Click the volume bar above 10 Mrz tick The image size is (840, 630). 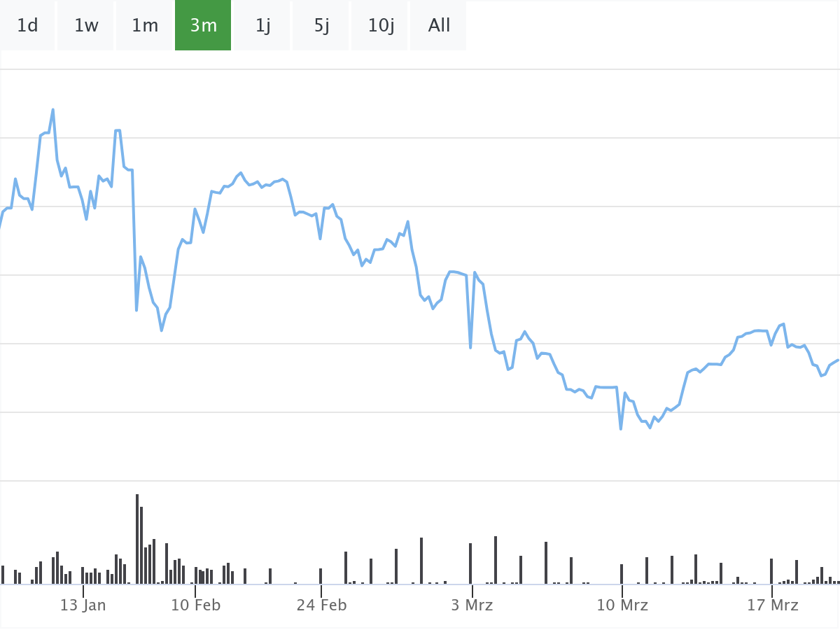pos(622,574)
